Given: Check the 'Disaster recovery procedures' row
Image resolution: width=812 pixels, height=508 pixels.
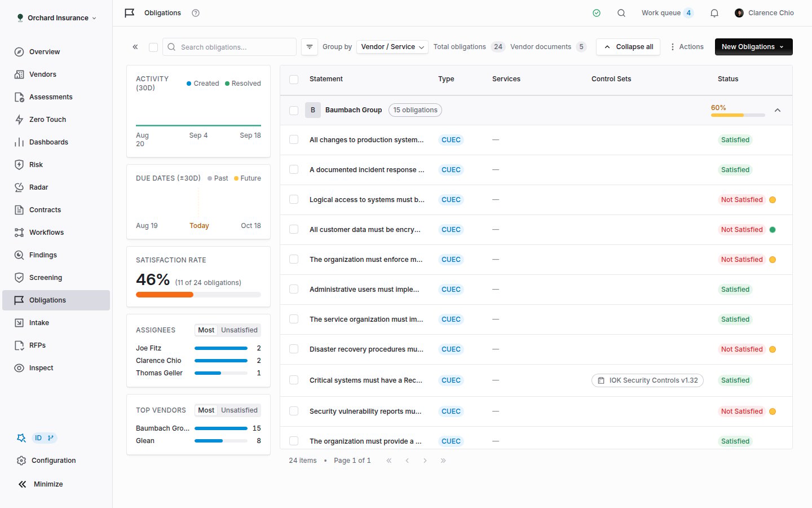Looking at the screenshot, I should [294, 349].
